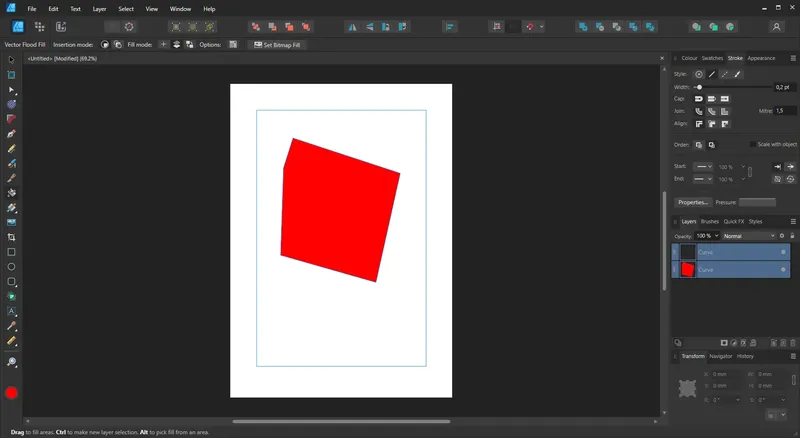800x438 pixels.
Task: Select the Node tool
Action: pos(11,90)
